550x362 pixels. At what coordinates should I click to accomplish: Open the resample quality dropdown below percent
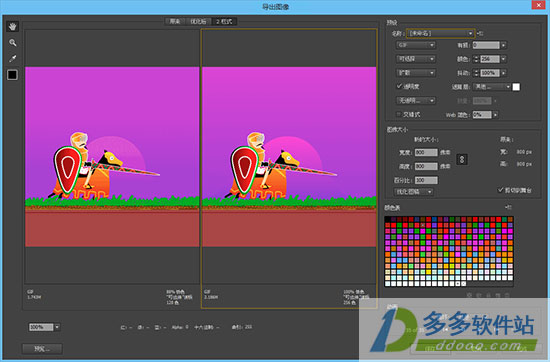tap(413, 192)
